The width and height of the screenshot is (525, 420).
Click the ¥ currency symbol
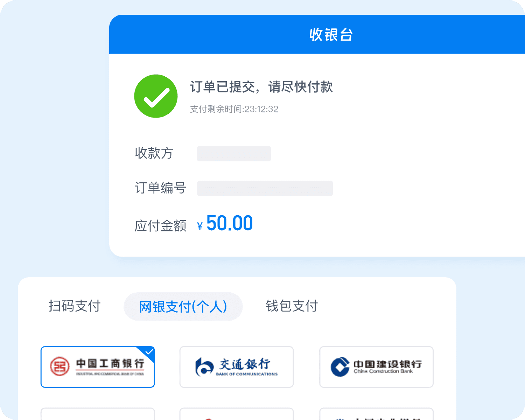coord(200,226)
